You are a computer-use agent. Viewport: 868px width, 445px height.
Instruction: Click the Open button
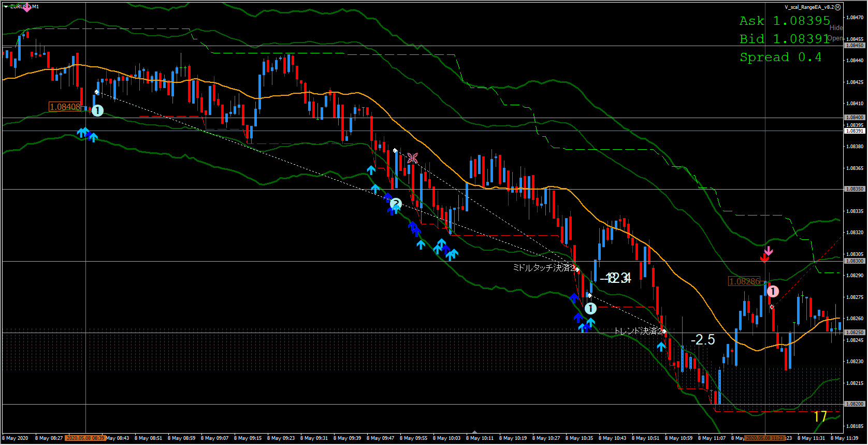pos(835,38)
